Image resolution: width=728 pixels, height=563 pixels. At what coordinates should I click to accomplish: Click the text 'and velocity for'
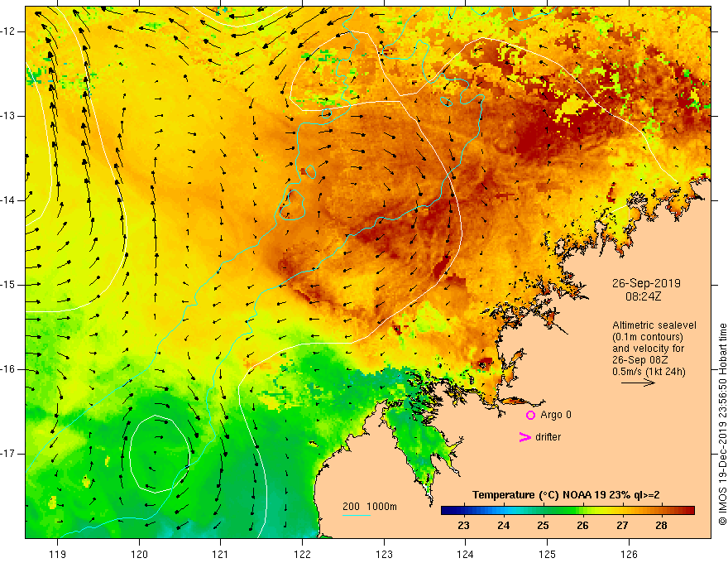coord(648,349)
